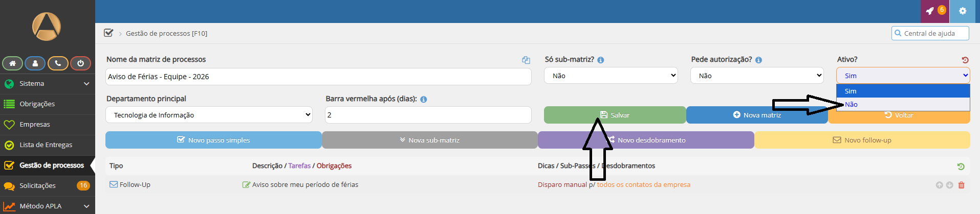Click the 'todos os contatos da empresa' link
980x214 pixels.
[643, 185]
